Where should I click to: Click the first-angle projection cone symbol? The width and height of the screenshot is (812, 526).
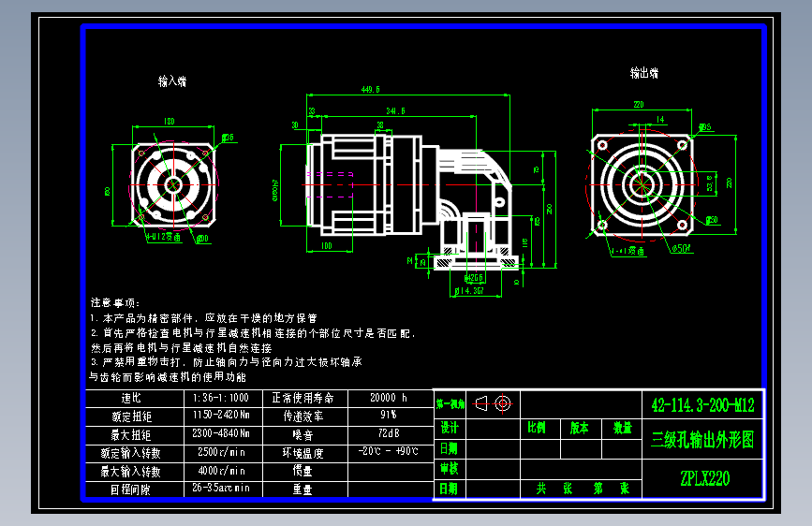click(481, 403)
